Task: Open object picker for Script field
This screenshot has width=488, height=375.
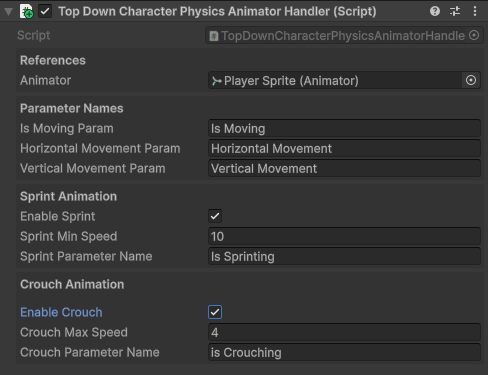Action: click(x=474, y=35)
